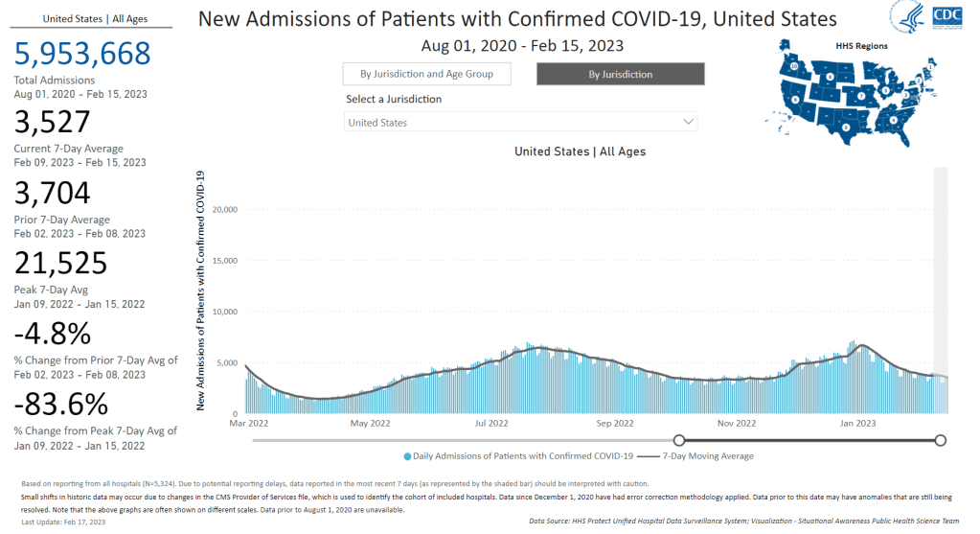Expand the Select a Jurisdiction dropdown arrow
The width and height of the screenshot is (980, 534).
click(x=687, y=122)
